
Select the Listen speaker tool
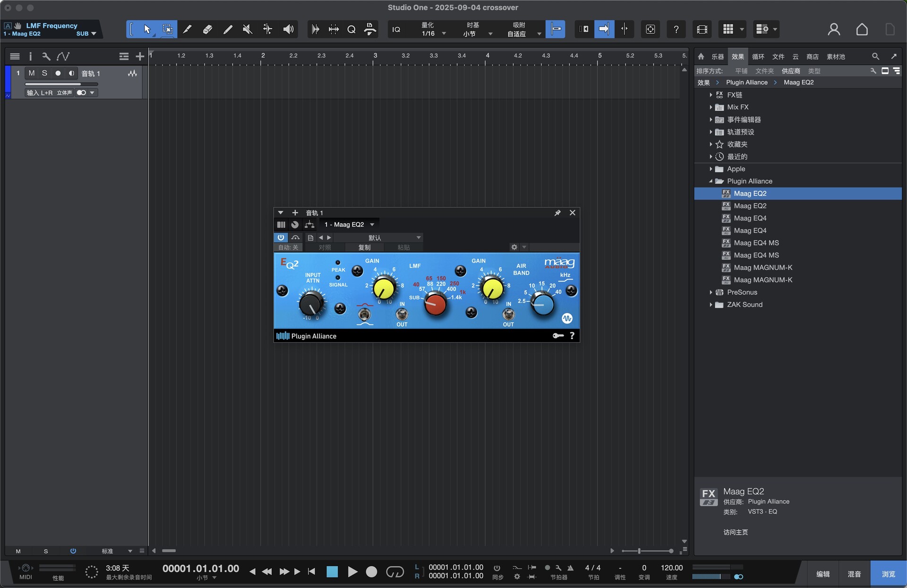[288, 29]
